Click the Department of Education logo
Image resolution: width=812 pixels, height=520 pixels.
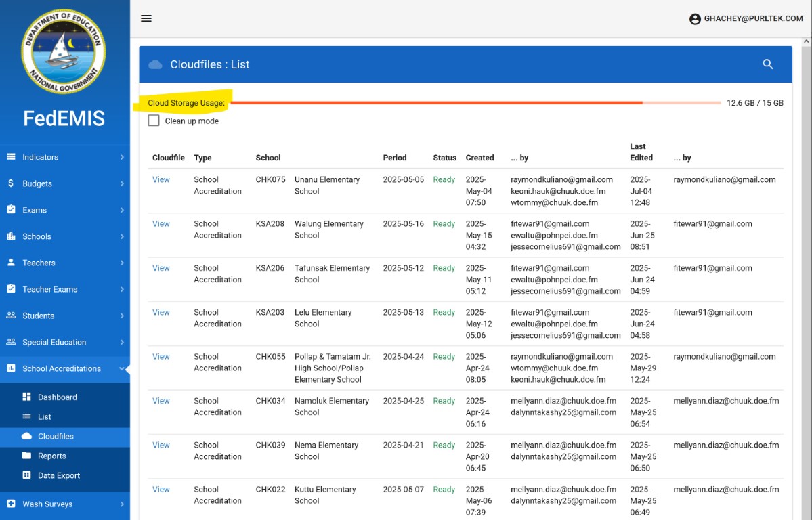click(64, 51)
